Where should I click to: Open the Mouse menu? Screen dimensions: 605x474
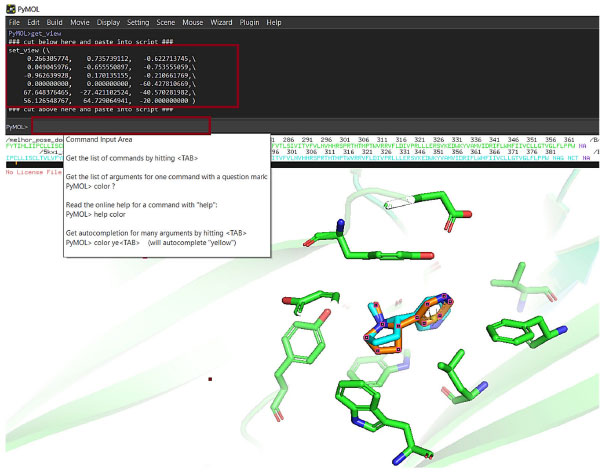(x=193, y=21)
